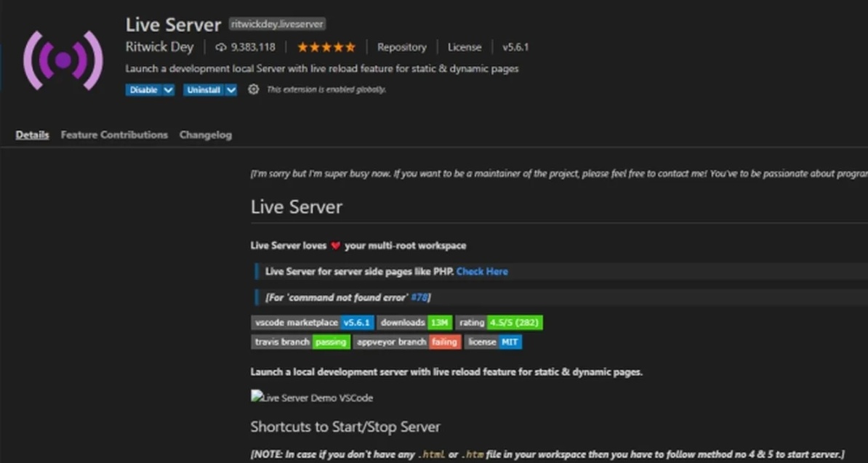The height and width of the screenshot is (463, 868).
Task: Open the License link
Action: point(465,47)
